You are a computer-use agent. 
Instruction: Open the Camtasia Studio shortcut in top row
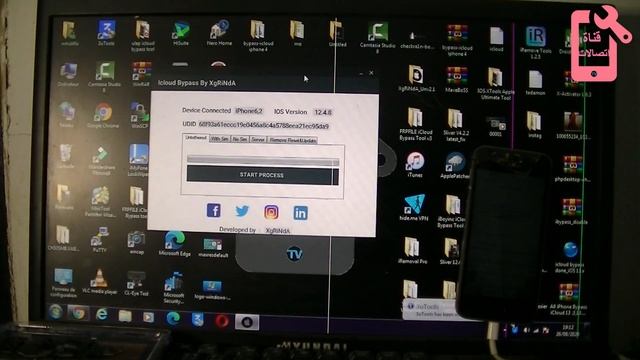(377, 38)
